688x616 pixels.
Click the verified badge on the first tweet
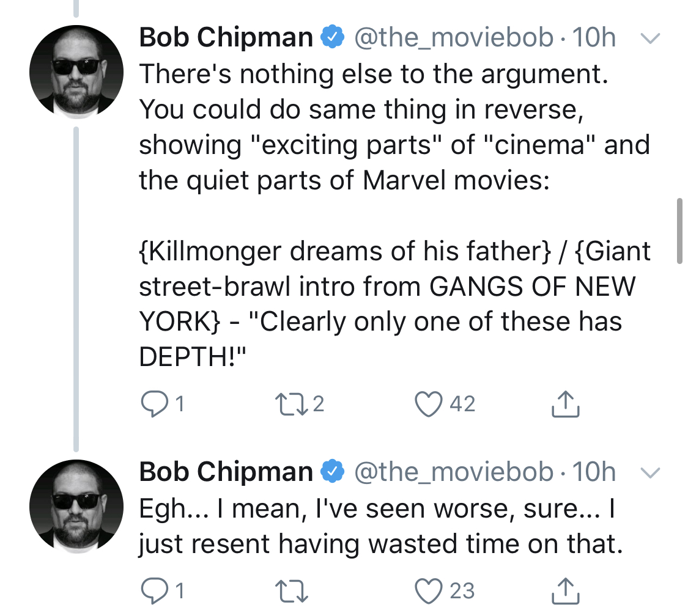click(x=333, y=37)
